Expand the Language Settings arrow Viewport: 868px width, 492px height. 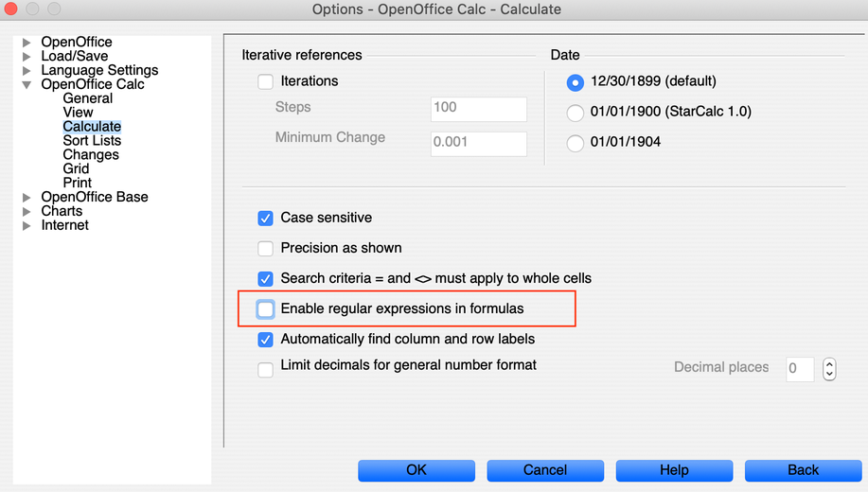click(x=26, y=71)
